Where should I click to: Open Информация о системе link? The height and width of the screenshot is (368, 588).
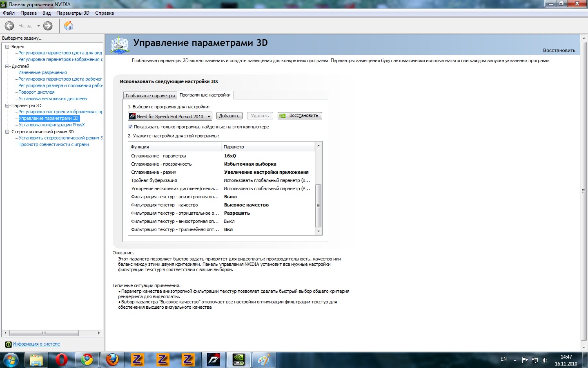(x=36, y=344)
